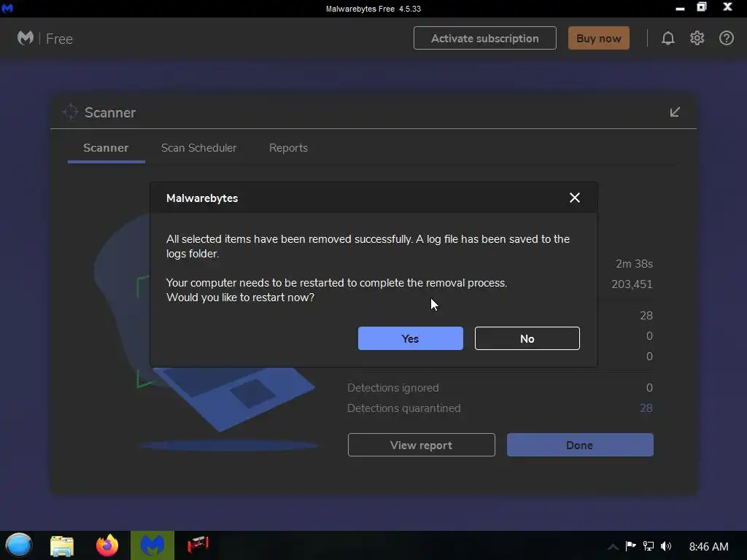This screenshot has height=560, width=747.
Task: Switch to the Scanner tab
Action: (x=106, y=148)
